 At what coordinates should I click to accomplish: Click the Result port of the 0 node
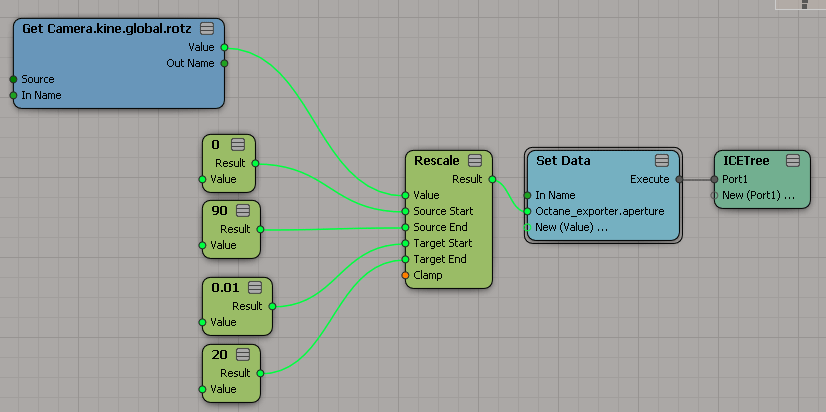(x=255, y=163)
